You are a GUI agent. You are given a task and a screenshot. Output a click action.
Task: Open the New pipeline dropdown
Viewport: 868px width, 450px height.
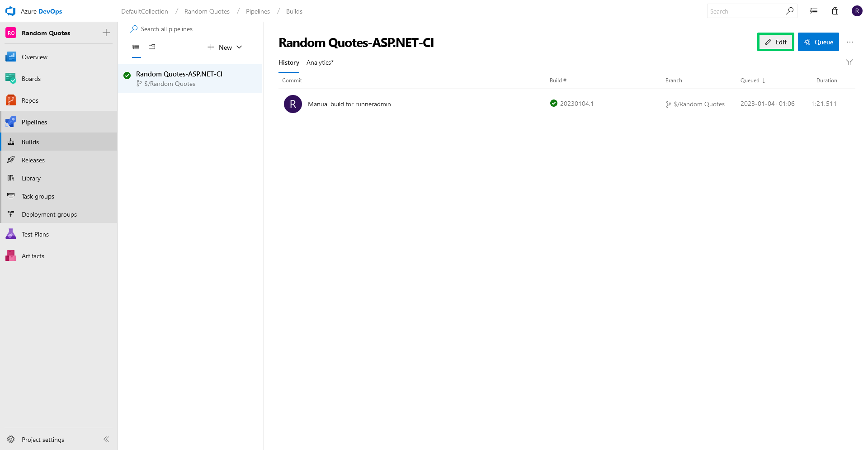(x=225, y=47)
